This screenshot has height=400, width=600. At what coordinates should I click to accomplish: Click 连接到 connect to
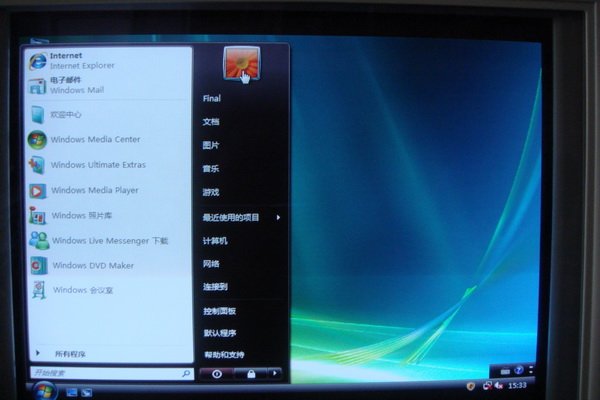[x=215, y=287]
